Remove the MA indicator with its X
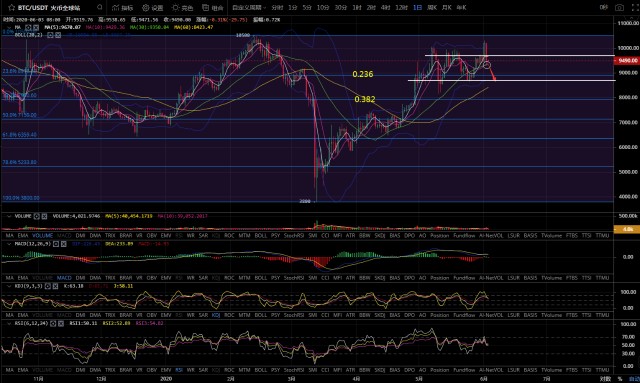 36,27
